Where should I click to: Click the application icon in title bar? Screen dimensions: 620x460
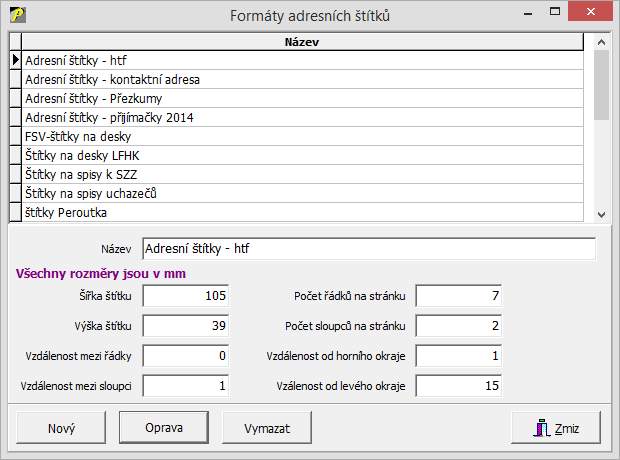16,15
